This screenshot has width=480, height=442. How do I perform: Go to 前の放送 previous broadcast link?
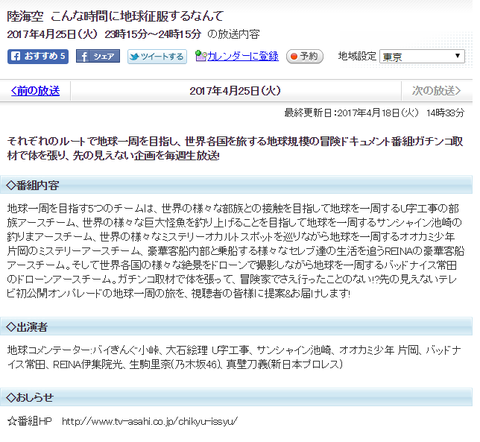coord(35,91)
